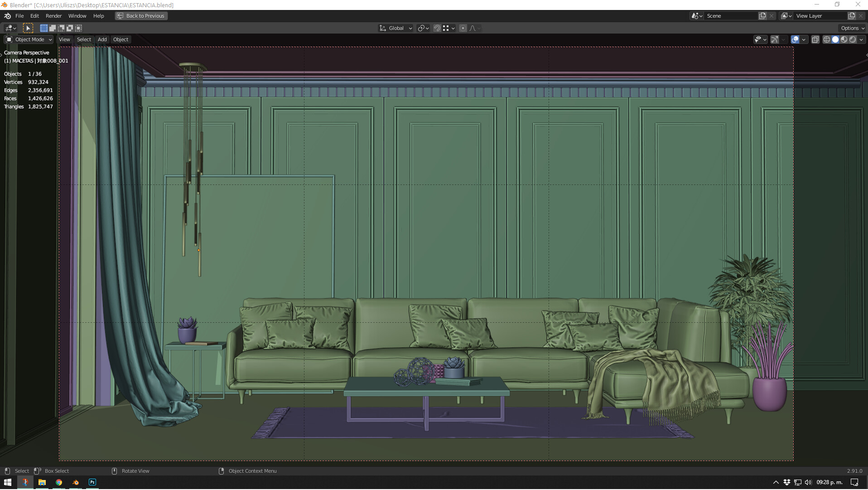Viewport: 868px width, 490px height.
Task: Click the Scene name field
Action: [x=731, y=16]
